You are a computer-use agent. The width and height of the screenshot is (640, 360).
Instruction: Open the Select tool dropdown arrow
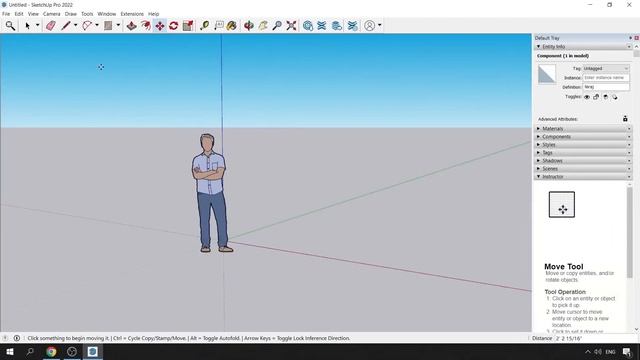pyautogui.click(x=38, y=25)
